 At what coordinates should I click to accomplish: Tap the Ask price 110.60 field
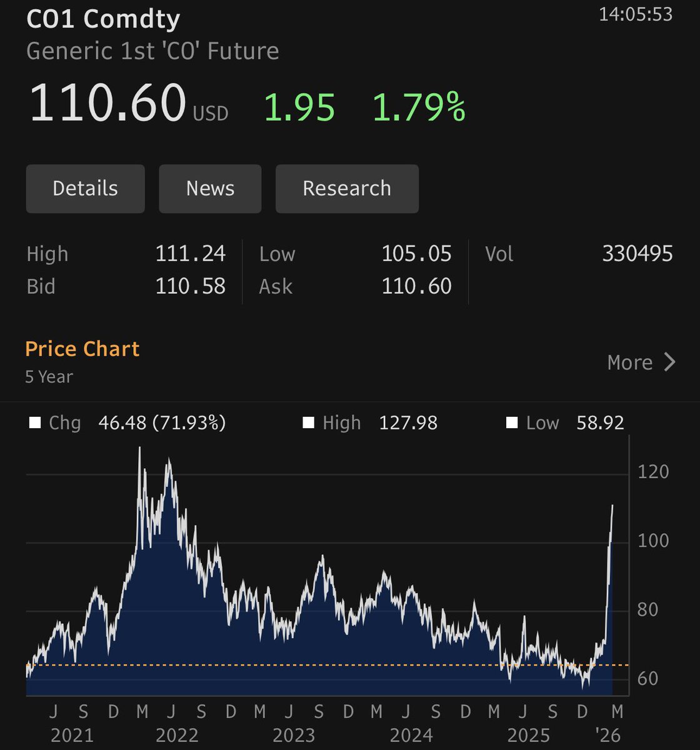pyautogui.click(x=416, y=286)
